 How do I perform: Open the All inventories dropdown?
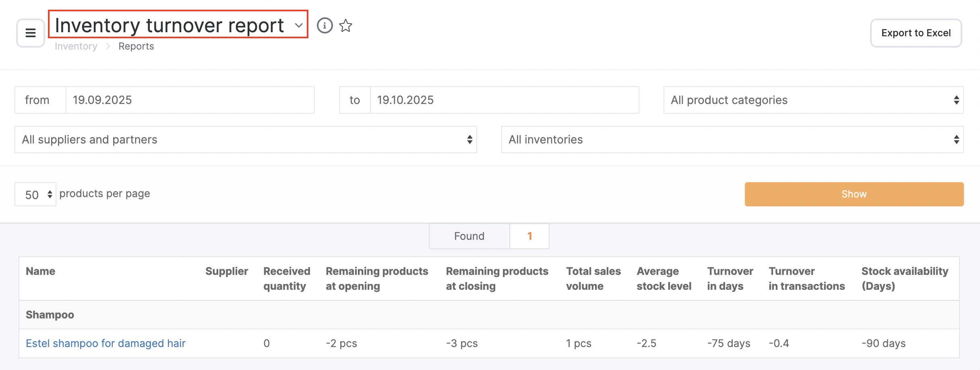coord(732,139)
